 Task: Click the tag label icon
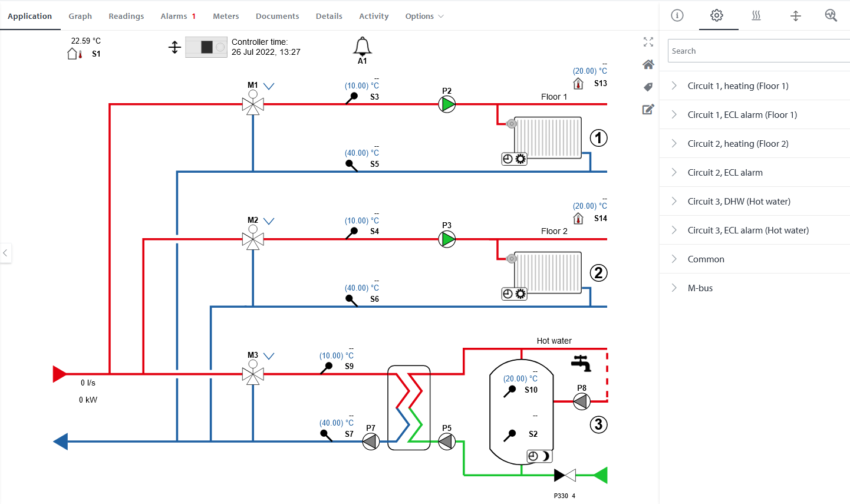pos(648,87)
